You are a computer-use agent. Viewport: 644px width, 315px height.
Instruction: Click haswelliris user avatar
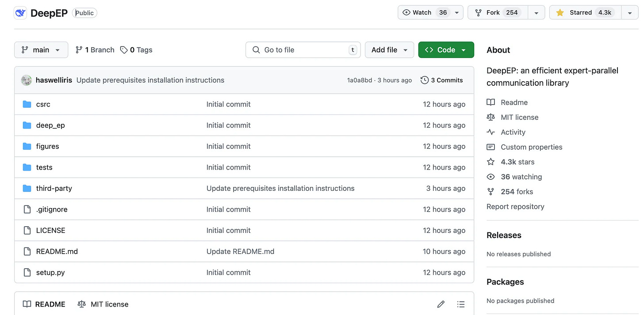tap(27, 80)
